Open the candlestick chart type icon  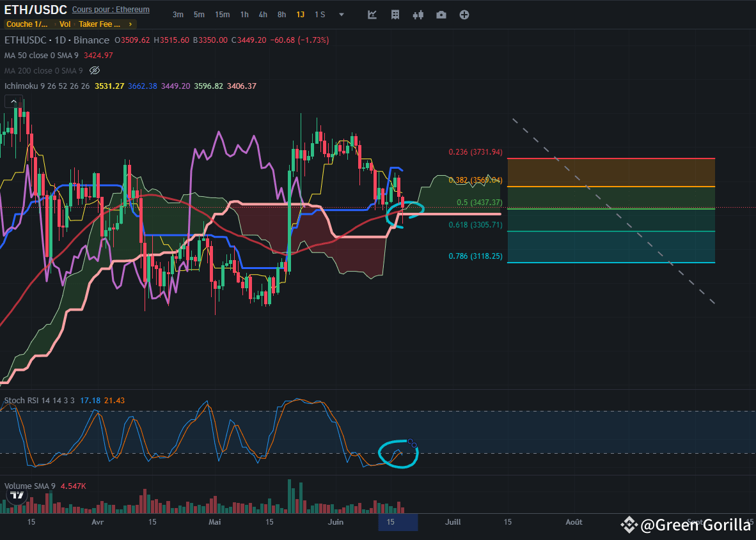coord(418,15)
